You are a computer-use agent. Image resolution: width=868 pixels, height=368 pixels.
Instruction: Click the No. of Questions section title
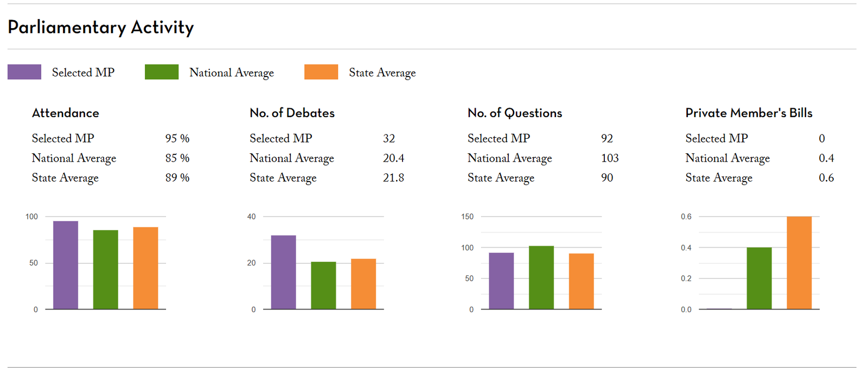click(515, 113)
